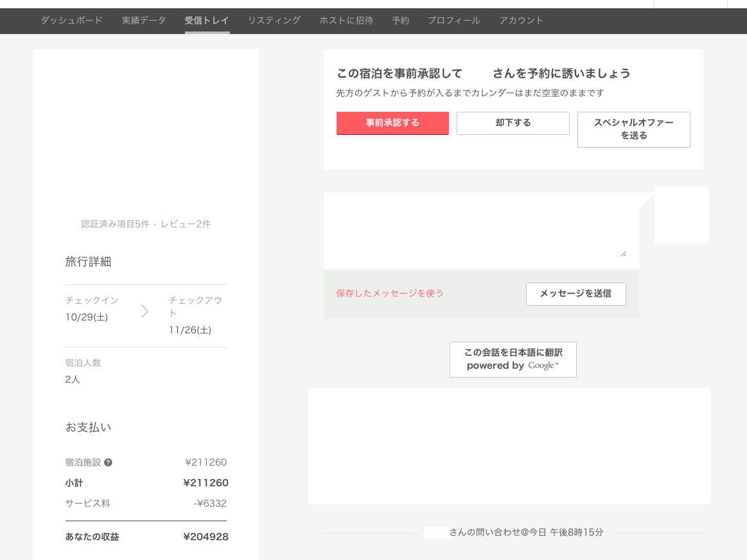Switch to the プロフィール tab

click(453, 21)
